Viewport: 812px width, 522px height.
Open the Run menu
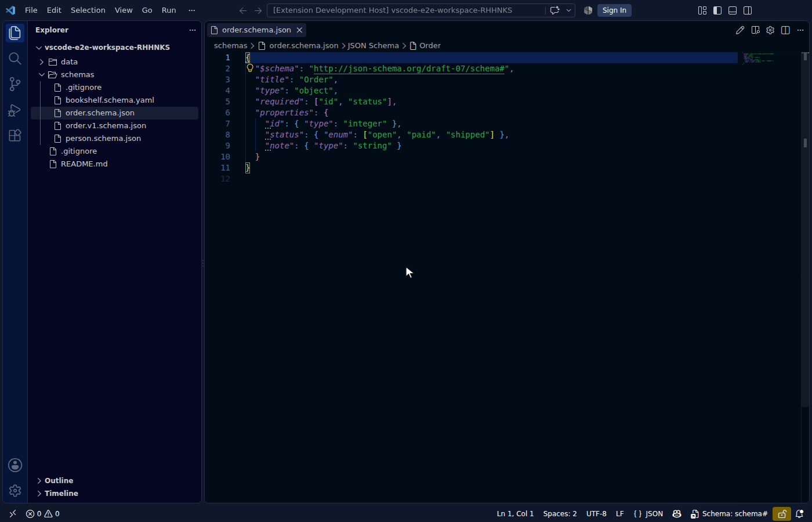click(169, 10)
